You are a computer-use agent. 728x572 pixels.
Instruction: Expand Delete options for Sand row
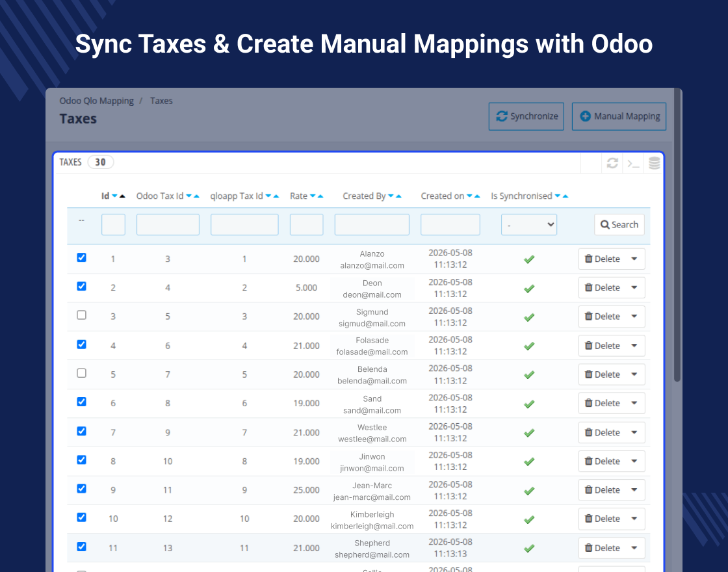pyautogui.click(x=634, y=403)
